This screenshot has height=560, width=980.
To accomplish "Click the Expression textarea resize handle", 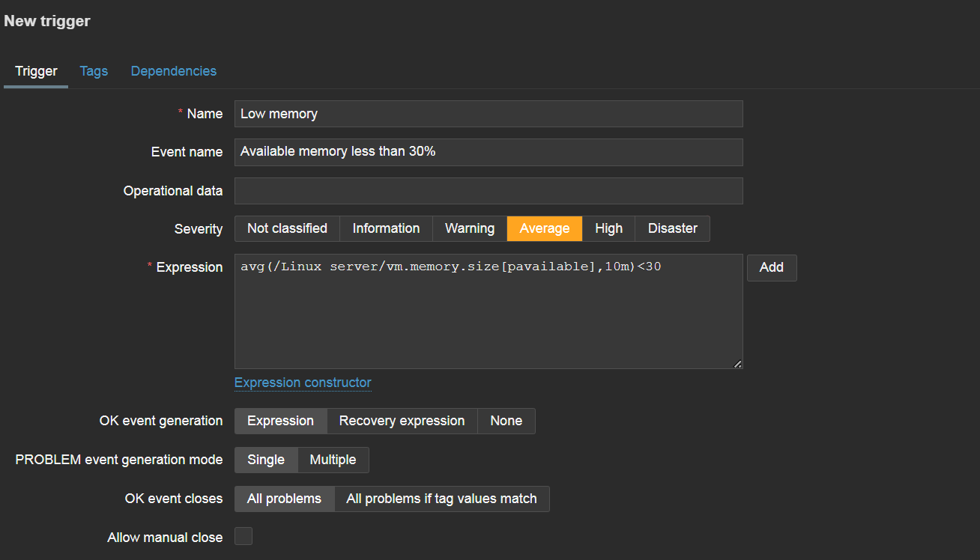I will pyautogui.click(x=738, y=365).
